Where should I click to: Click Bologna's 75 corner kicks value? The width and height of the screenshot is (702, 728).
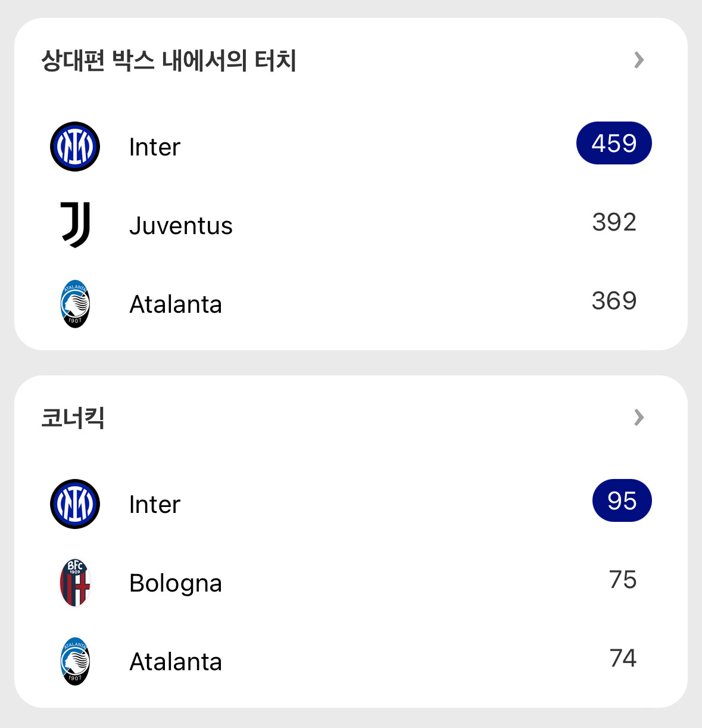click(623, 580)
